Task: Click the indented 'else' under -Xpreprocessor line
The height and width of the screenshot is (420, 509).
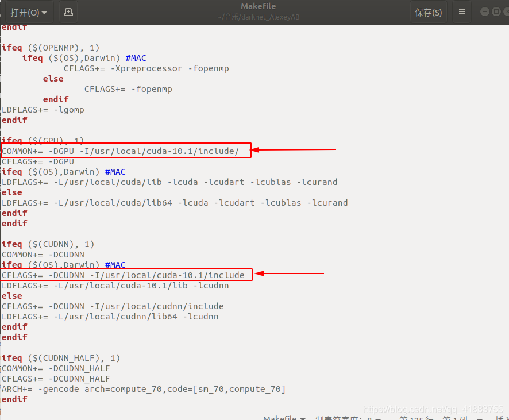Action: (x=53, y=79)
